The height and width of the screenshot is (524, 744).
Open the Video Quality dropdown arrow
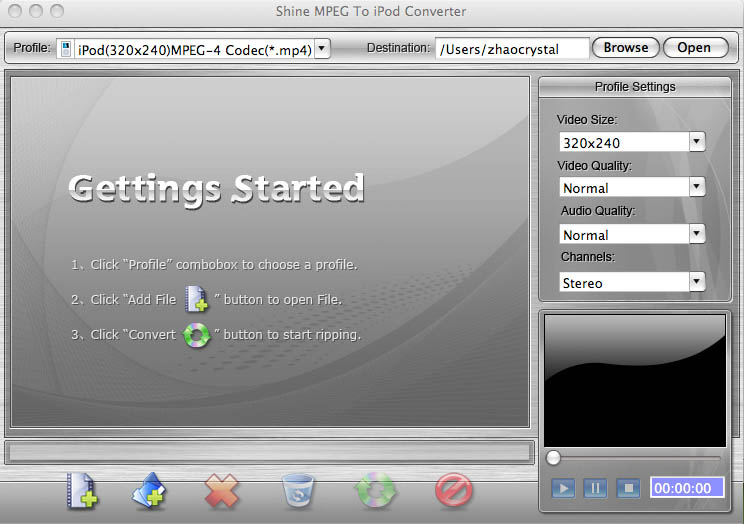697,187
